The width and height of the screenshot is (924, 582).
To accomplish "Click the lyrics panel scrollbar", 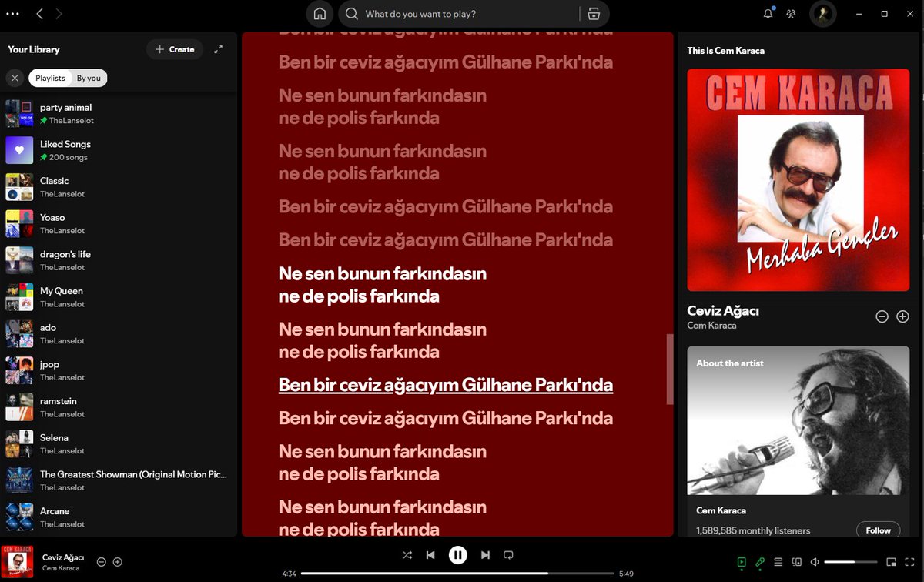I will click(x=670, y=370).
